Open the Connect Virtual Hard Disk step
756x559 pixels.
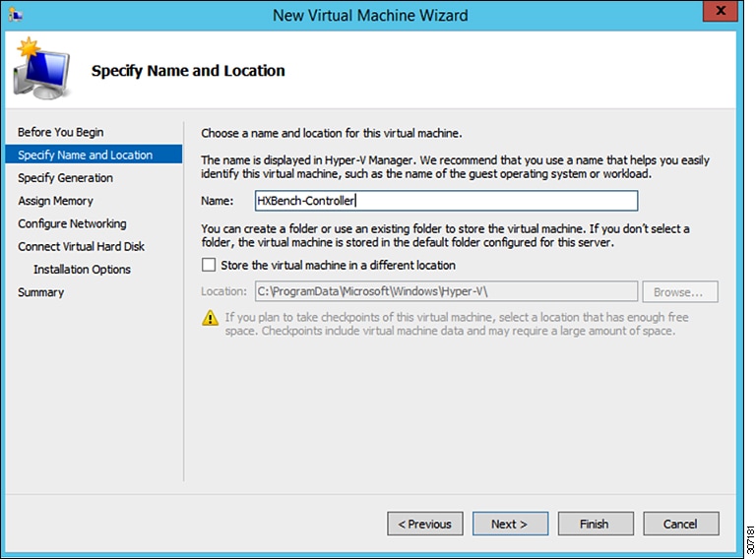tap(82, 246)
